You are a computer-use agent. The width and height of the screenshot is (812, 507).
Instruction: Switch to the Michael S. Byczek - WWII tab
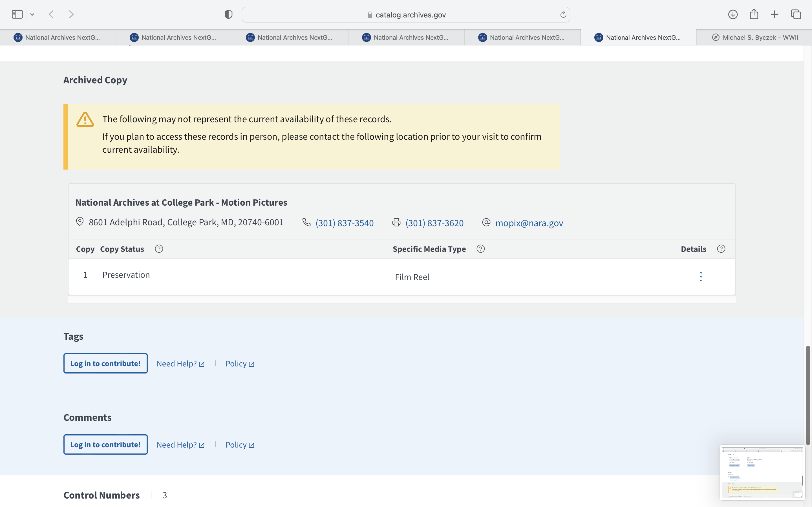pos(755,37)
